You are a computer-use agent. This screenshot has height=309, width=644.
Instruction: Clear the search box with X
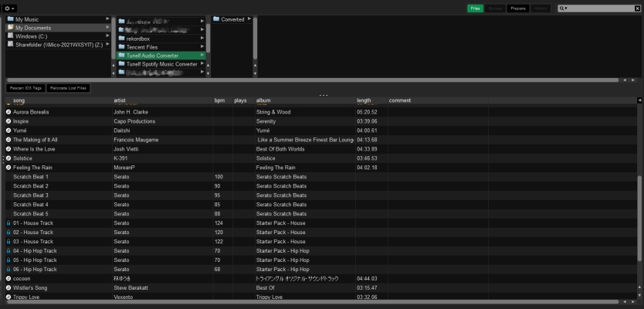[x=637, y=8]
